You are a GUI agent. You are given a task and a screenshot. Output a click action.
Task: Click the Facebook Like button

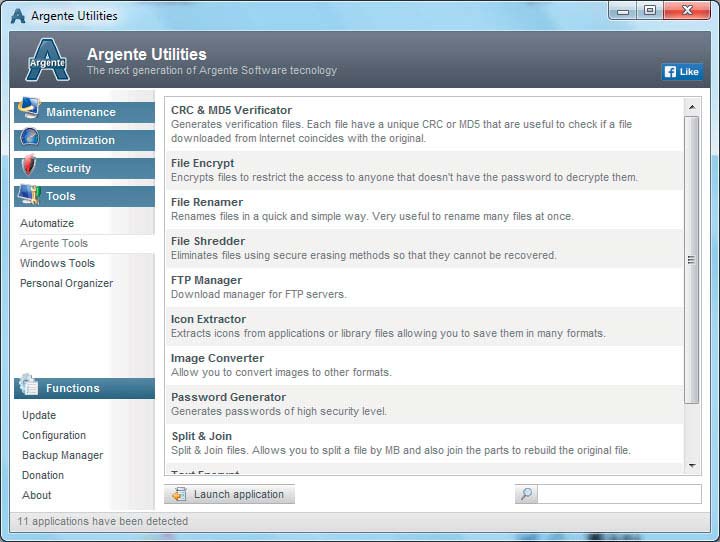[682, 72]
